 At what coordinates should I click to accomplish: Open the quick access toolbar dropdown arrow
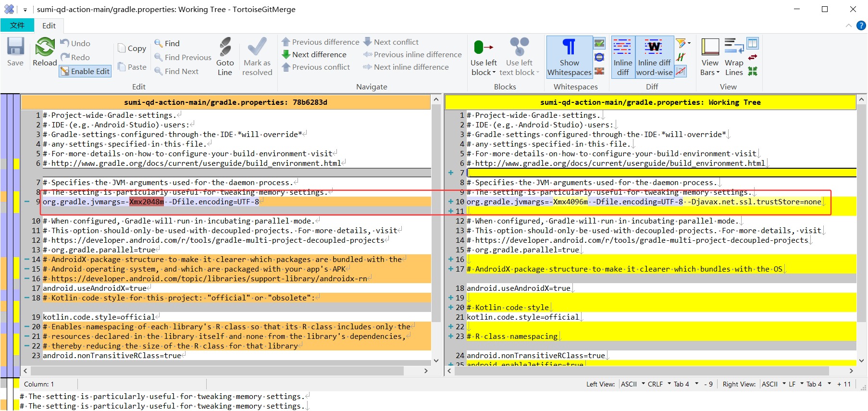[25, 10]
